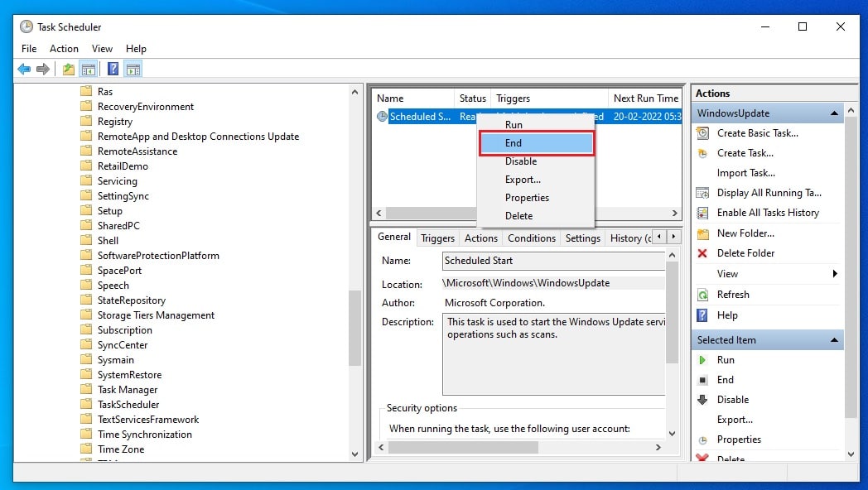Collapse the WindowsUpdate actions section
This screenshot has width=868, height=490.
tap(834, 113)
